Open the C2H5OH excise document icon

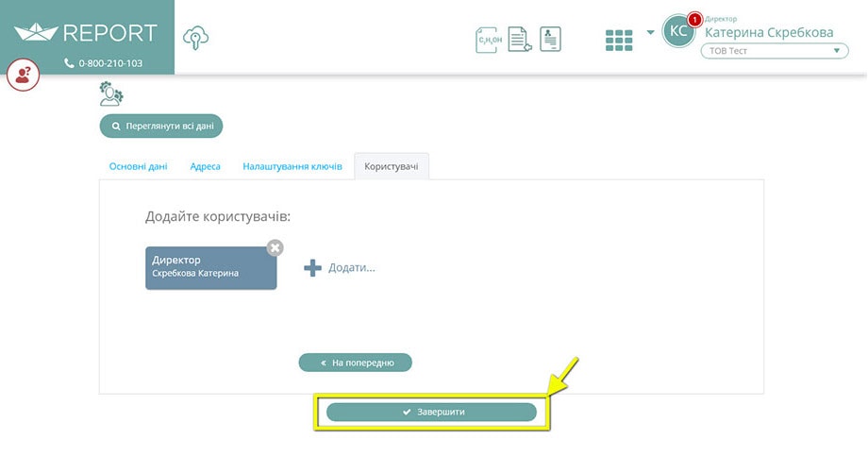coord(489,40)
